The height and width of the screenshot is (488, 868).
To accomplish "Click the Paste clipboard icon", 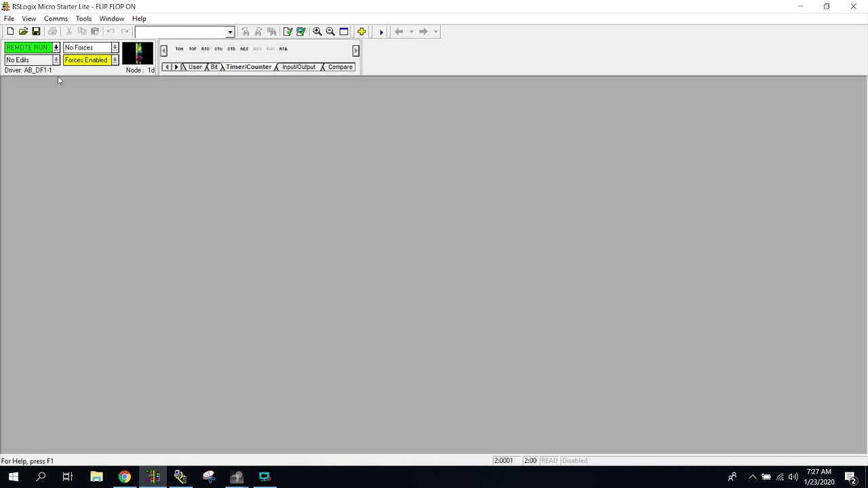I will (x=95, y=31).
